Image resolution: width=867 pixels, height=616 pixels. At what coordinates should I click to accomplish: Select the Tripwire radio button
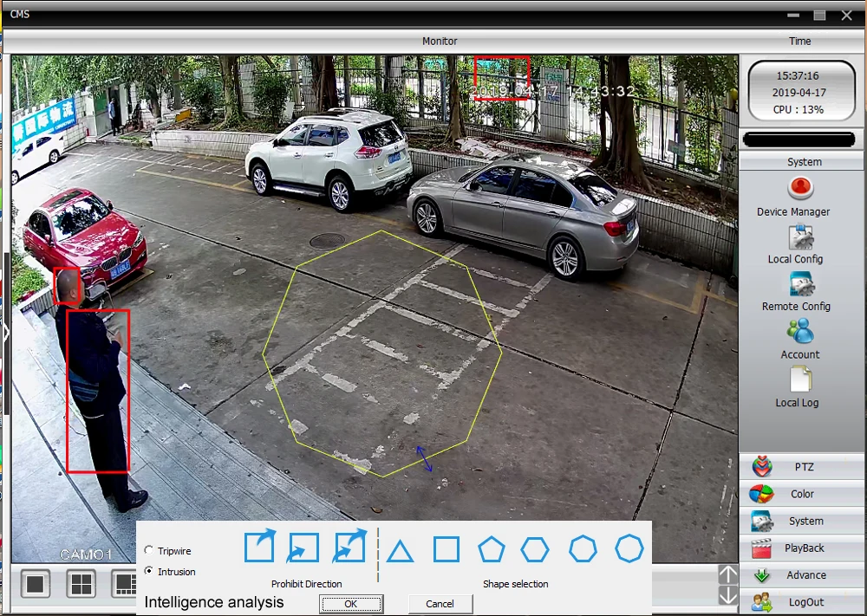point(149,550)
